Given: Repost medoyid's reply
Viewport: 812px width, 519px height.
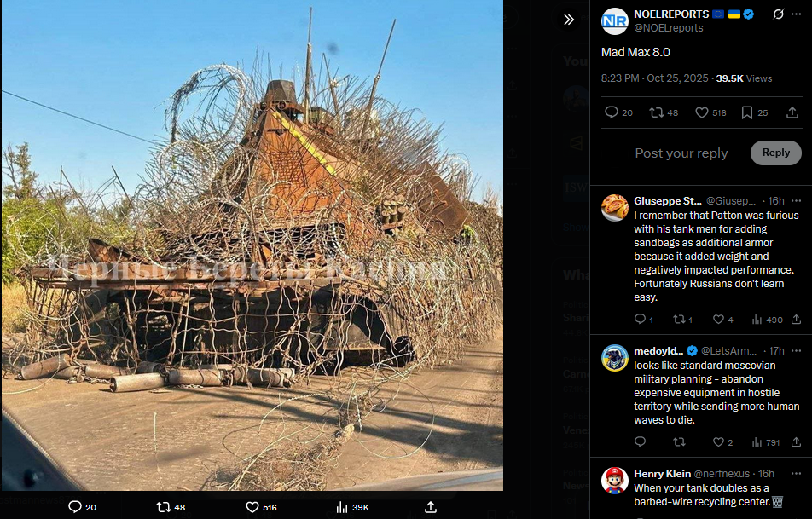Looking at the screenshot, I should [679, 442].
